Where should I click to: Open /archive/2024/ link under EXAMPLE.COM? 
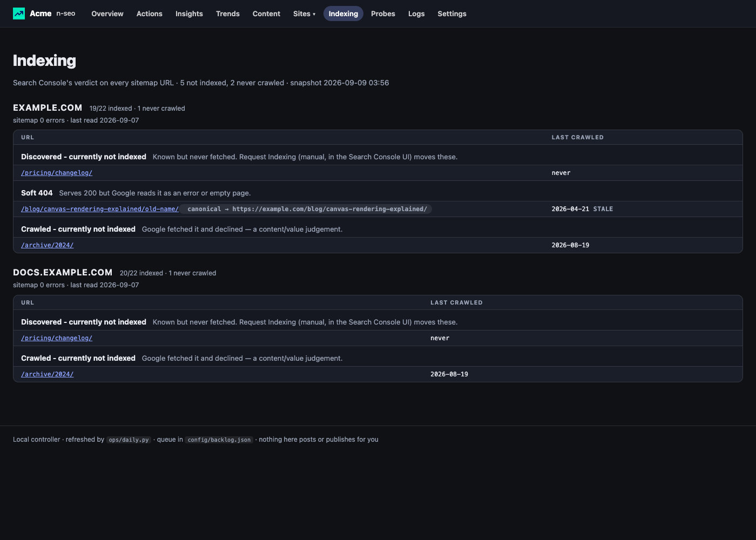(x=48, y=245)
